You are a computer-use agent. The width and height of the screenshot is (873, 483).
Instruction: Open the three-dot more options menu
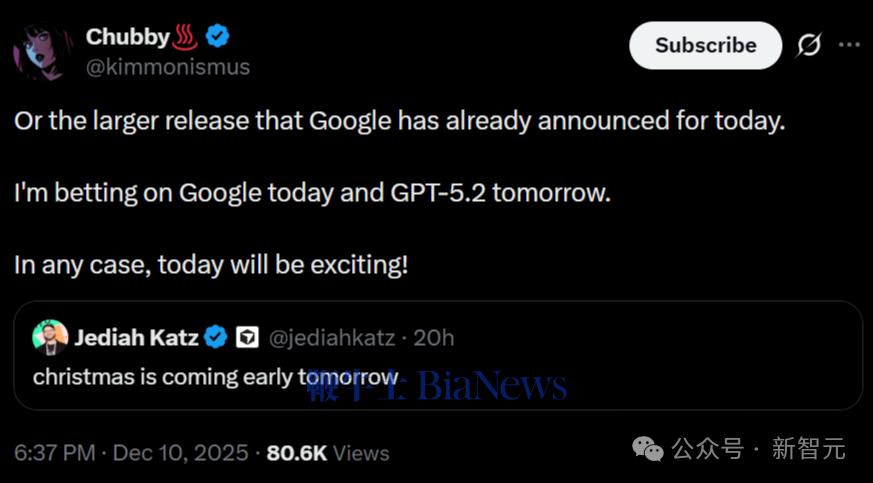point(848,45)
